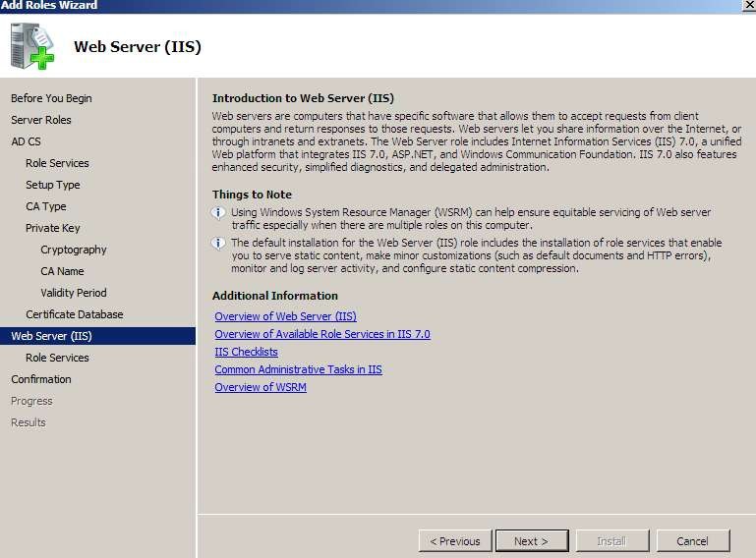Select the Private Key step

(52, 228)
